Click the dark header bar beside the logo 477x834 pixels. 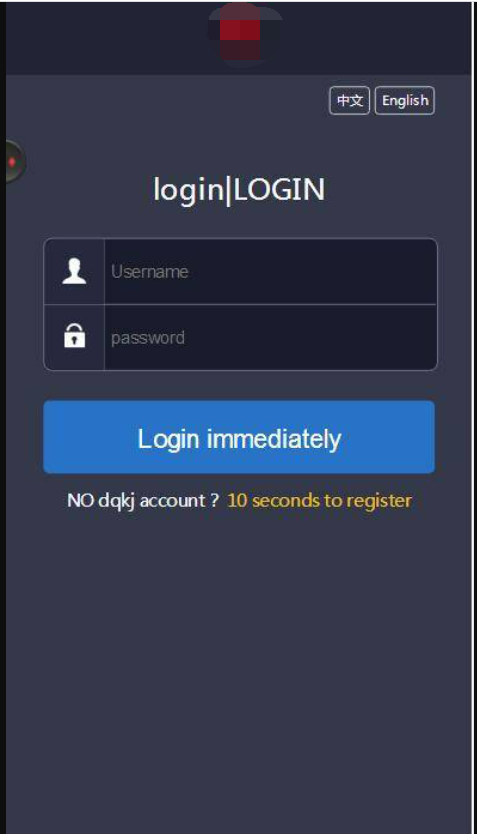pos(106,37)
